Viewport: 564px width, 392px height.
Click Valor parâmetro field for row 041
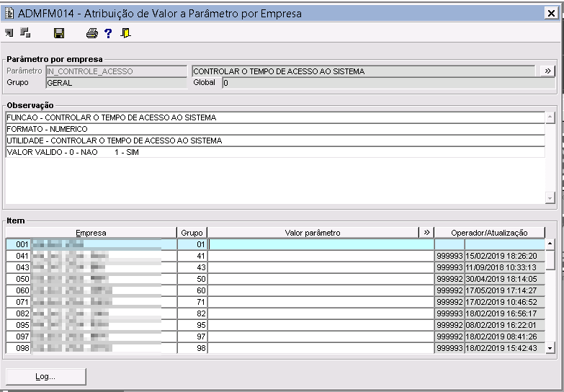tap(321, 256)
